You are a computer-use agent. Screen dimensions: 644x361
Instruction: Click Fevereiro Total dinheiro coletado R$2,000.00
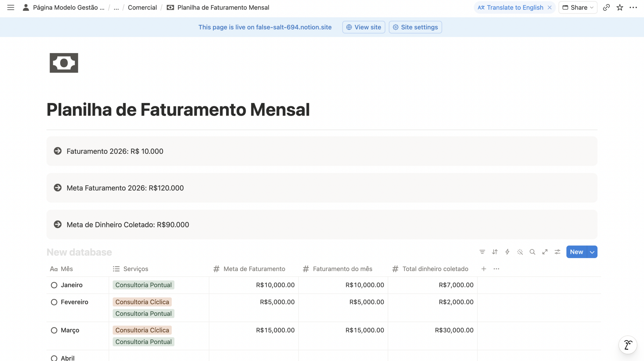coord(456,302)
